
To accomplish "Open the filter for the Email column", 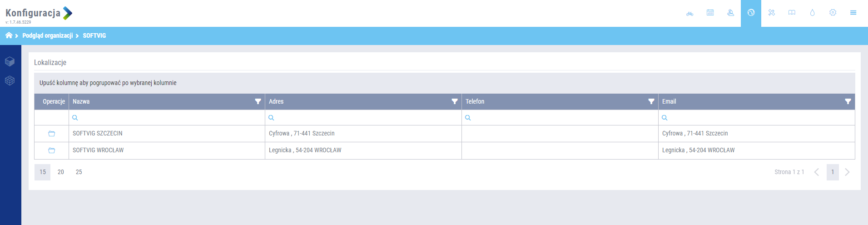I will coord(848,101).
